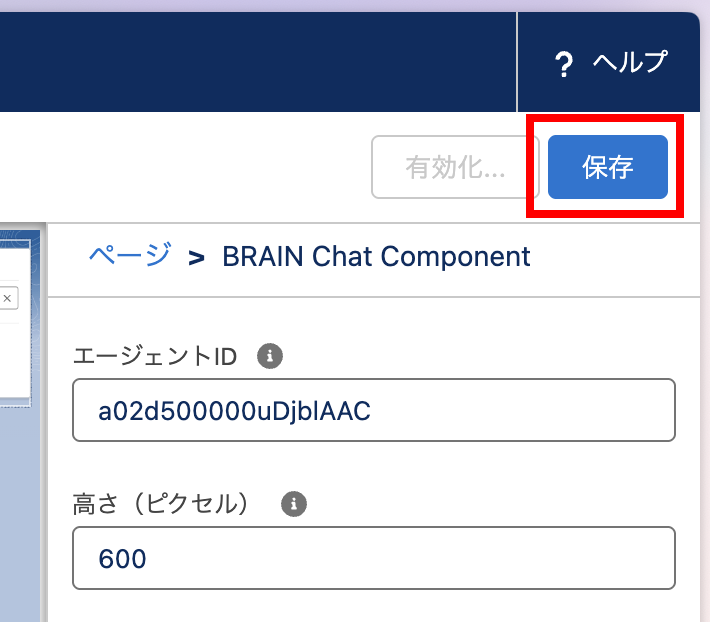Image resolution: width=710 pixels, height=622 pixels.
Task: Show info tooltip for エージェントID
Action: point(270,356)
